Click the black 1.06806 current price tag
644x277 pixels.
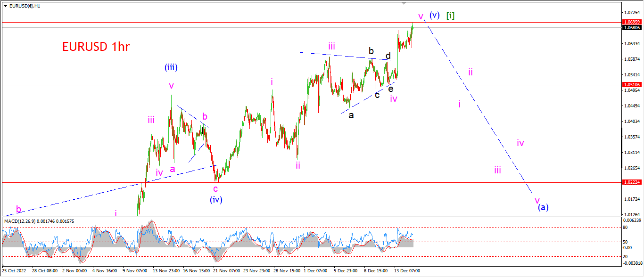pyautogui.click(x=632, y=28)
